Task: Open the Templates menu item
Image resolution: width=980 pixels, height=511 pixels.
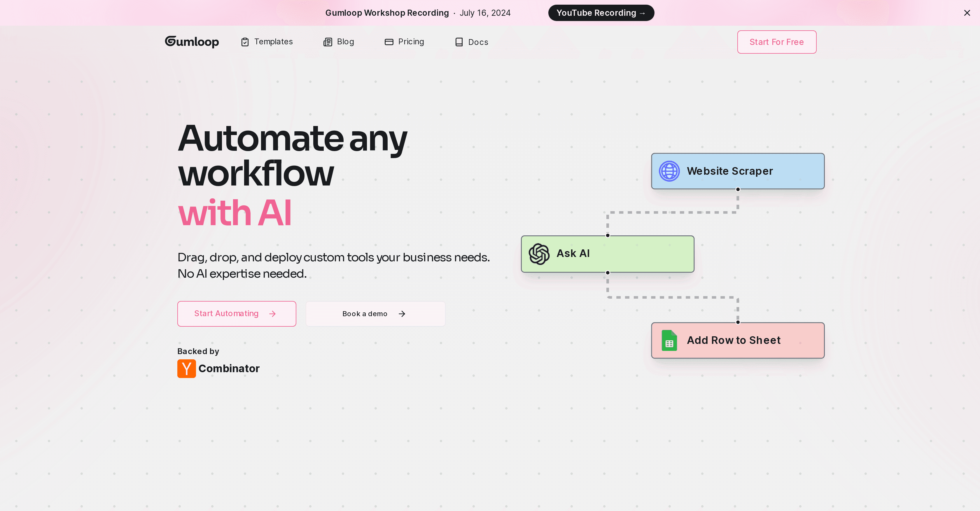Action: coord(273,42)
